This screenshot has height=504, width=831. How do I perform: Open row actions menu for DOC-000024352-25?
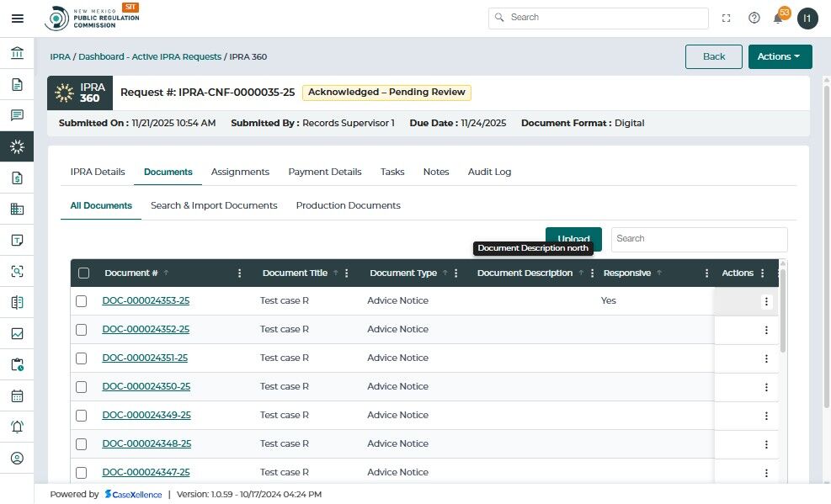(766, 330)
